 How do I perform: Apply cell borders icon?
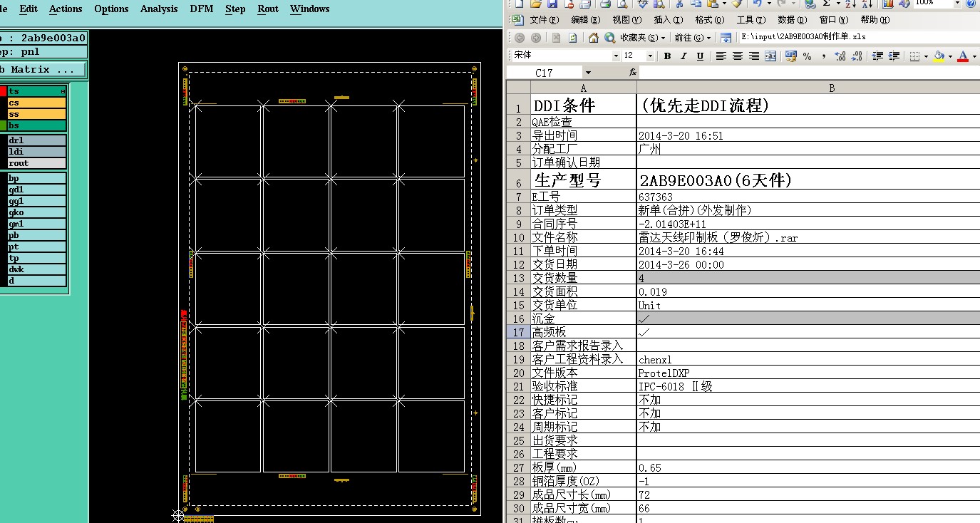point(915,56)
